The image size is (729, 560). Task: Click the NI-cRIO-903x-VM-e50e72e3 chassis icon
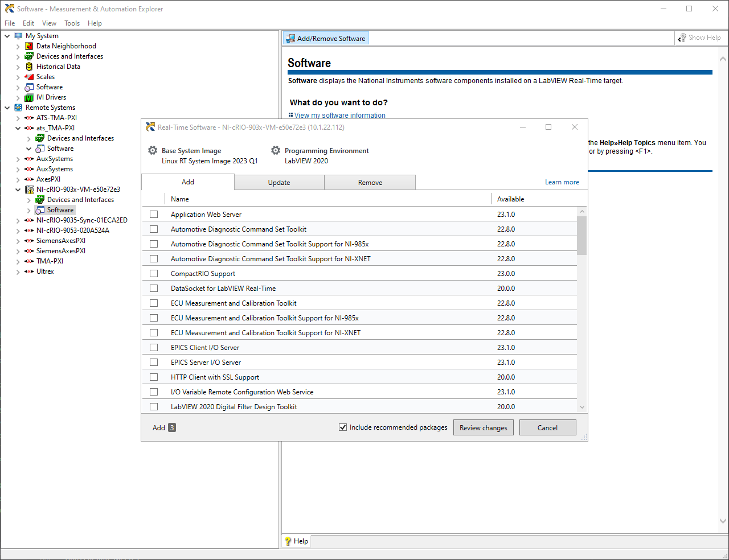[29, 190]
